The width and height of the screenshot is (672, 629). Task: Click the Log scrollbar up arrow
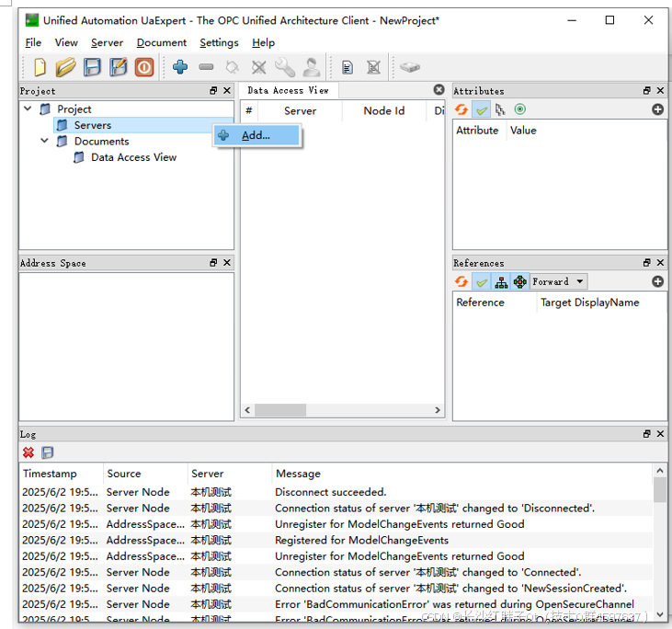click(x=659, y=471)
